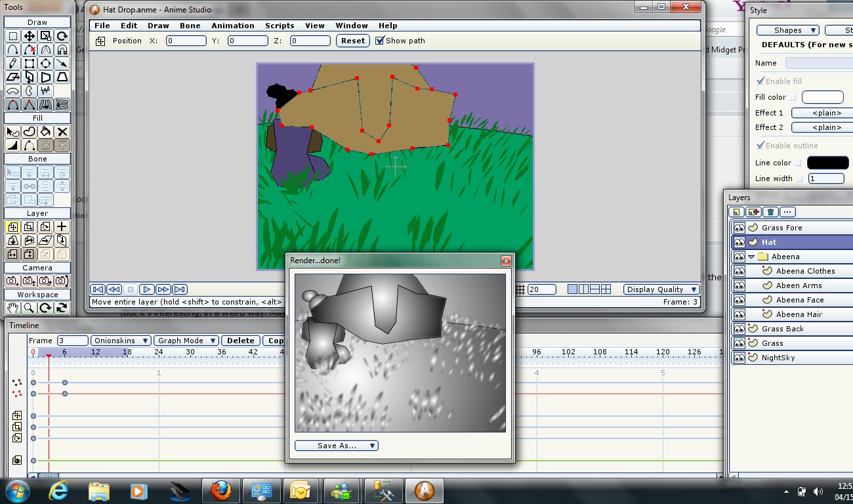This screenshot has width=853, height=504.
Task: Open the Scripts menu
Action: pos(280,26)
